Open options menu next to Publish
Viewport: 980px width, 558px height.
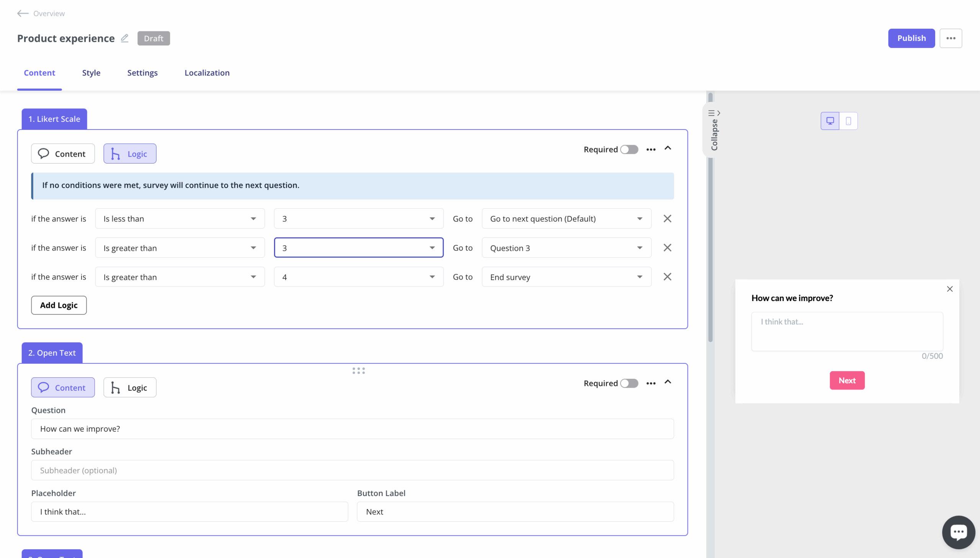(x=951, y=38)
